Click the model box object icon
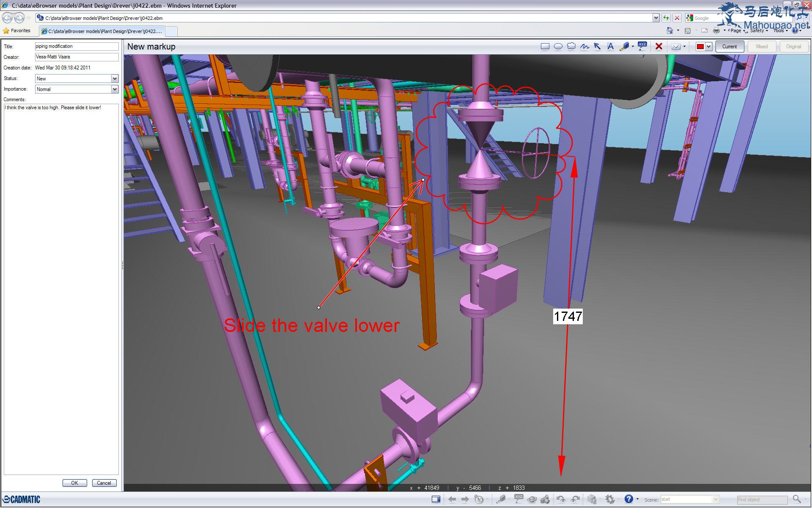The width and height of the screenshot is (812, 508). [592, 500]
